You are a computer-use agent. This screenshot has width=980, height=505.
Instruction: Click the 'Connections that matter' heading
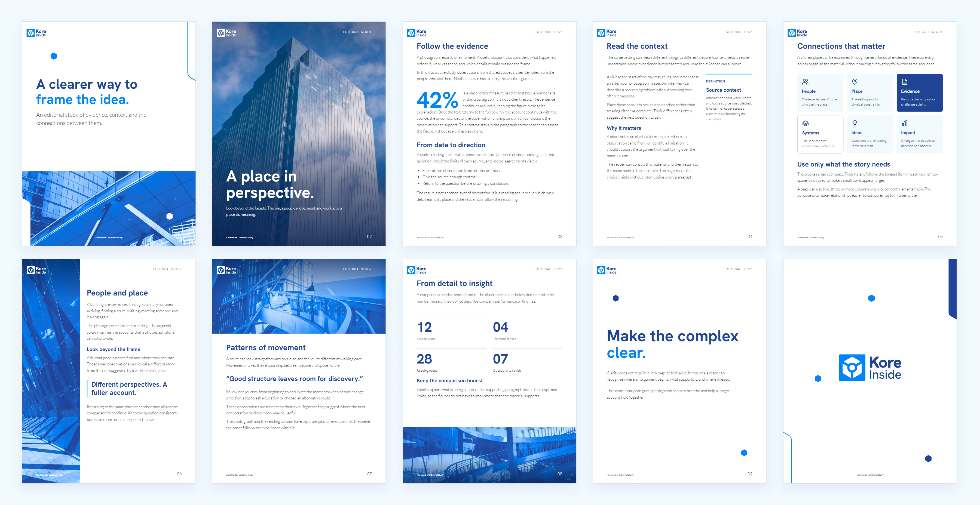coord(841,46)
